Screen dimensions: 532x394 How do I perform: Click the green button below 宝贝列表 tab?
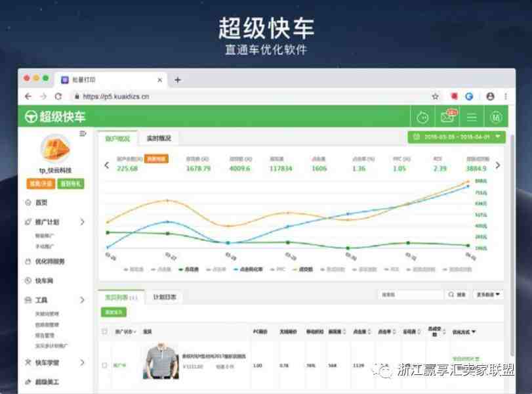113,312
